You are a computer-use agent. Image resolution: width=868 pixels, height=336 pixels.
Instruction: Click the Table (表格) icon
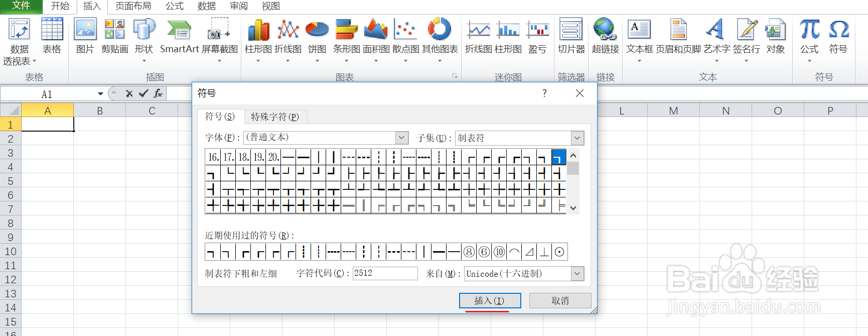[x=52, y=36]
